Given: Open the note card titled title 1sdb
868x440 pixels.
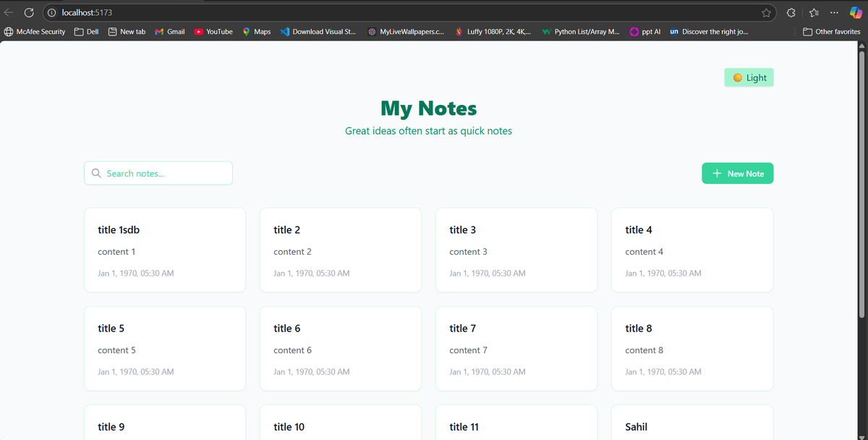Looking at the screenshot, I should tap(165, 250).
